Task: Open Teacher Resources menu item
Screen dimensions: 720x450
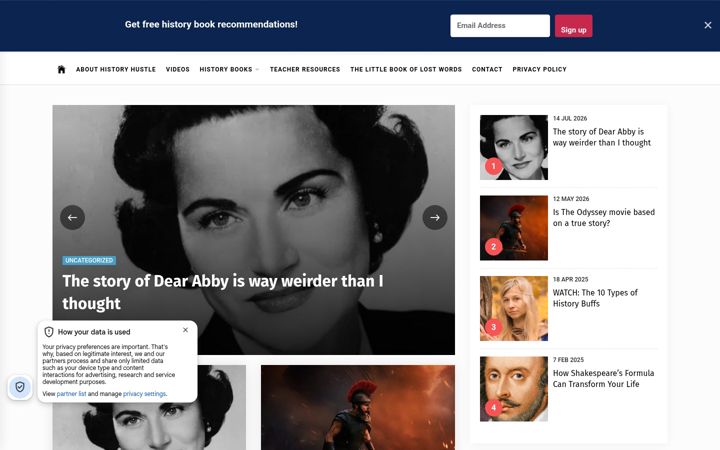Action: pyautogui.click(x=305, y=69)
